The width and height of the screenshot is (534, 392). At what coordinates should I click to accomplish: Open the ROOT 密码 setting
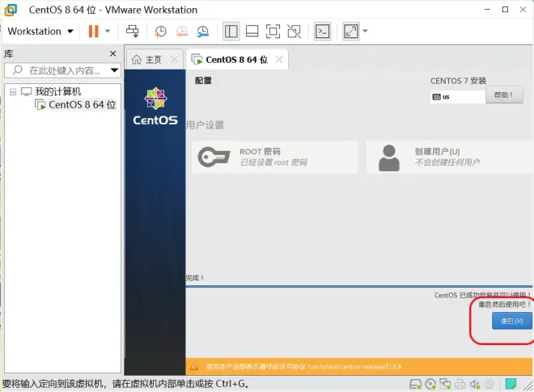point(274,158)
